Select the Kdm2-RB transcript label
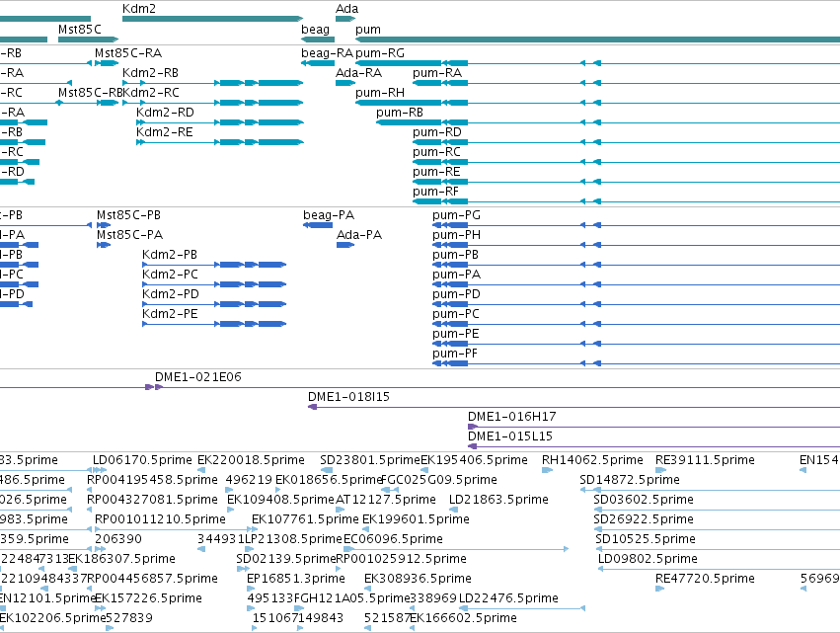 pyautogui.click(x=151, y=73)
